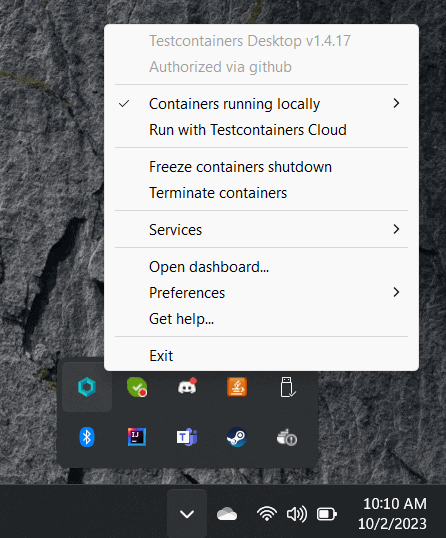Click the gray warning-badge tray icon

[x=287, y=437]
